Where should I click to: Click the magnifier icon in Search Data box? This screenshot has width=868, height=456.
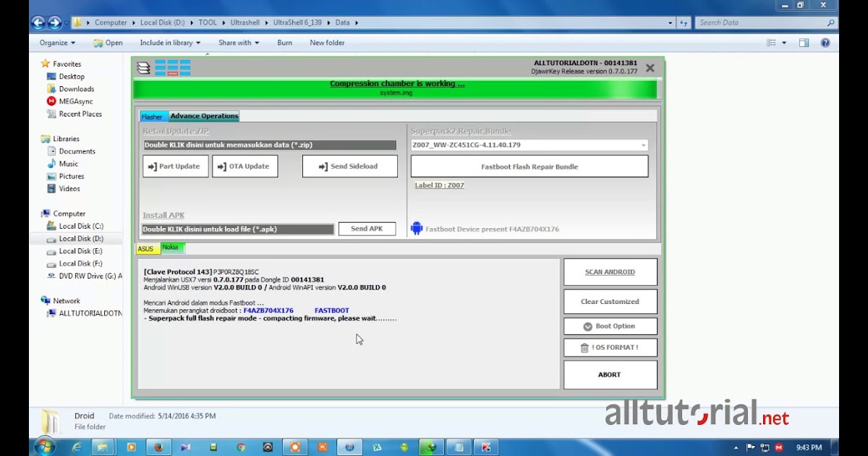pos(830,22)
